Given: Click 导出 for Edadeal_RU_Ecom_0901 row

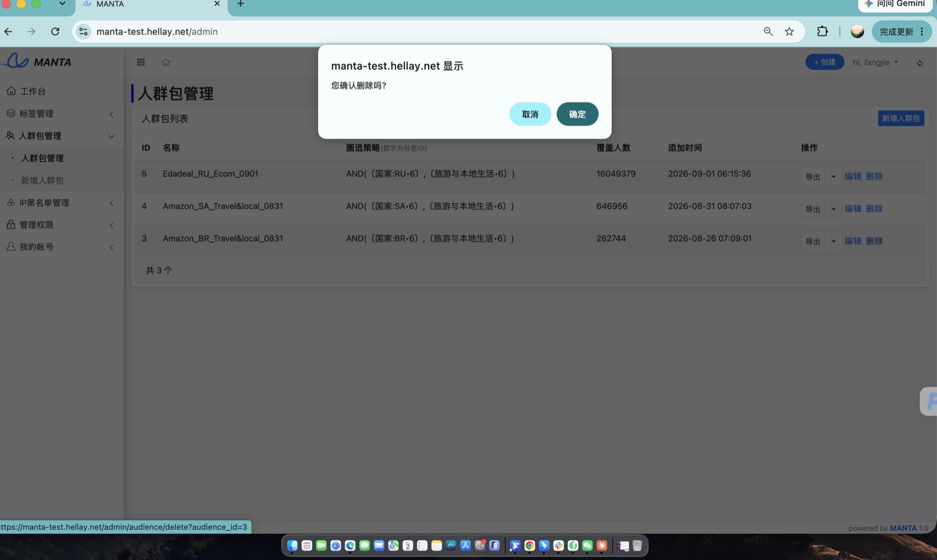Looking at the screenshot, I should point(813,177).
